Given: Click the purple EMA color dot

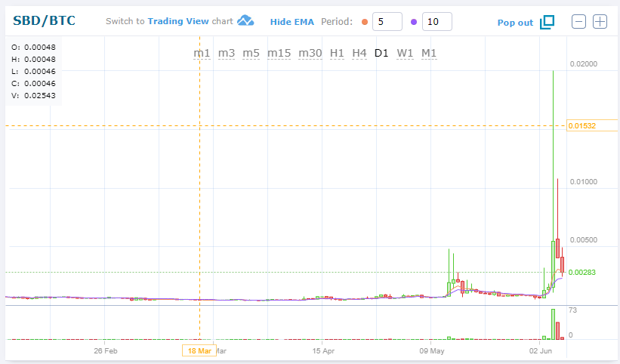Looking at the screenshot, I should click(414, 22).
